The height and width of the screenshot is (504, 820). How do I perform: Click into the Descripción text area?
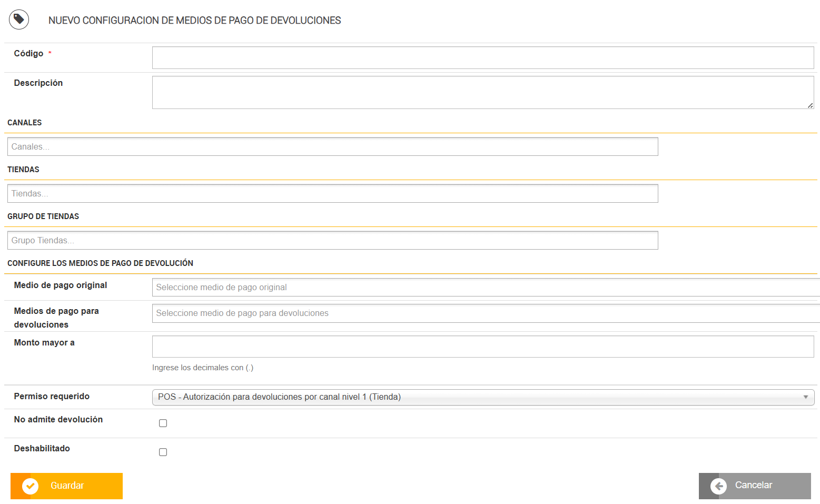pyautogui.click(x=482, y=92)
